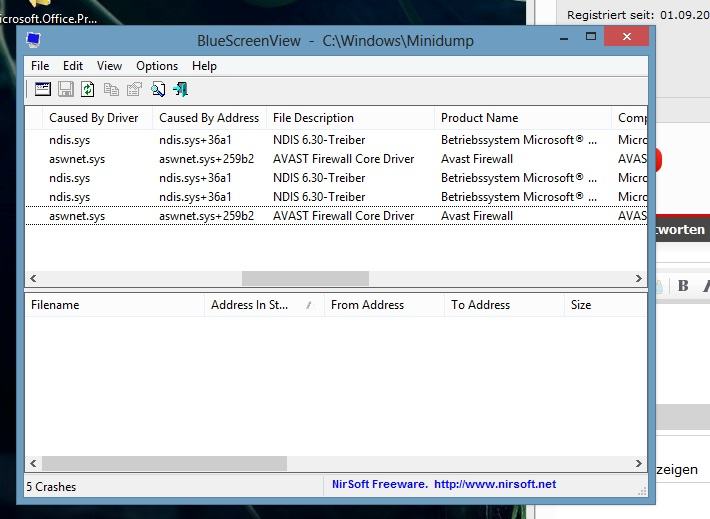710x519 pixels.
Task: Click the Filename column header
Action: (115, 305)
